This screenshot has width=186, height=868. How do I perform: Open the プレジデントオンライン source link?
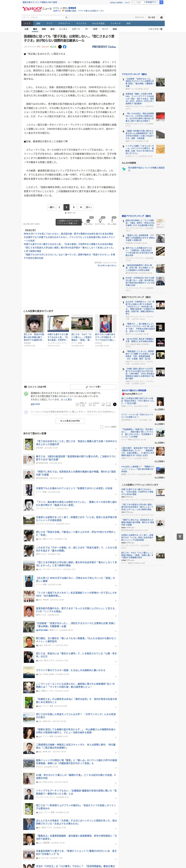coord(107,265)
